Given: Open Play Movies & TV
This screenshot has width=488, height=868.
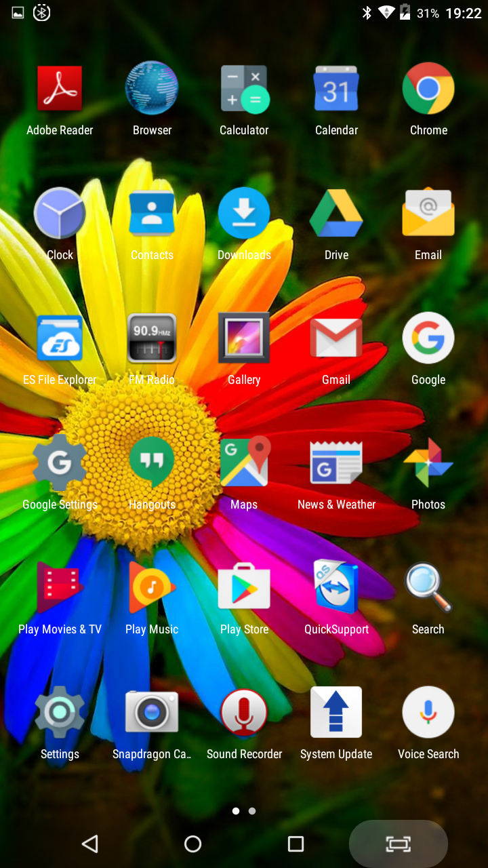Looking at the screenshot, I should (x=60, y=588).
